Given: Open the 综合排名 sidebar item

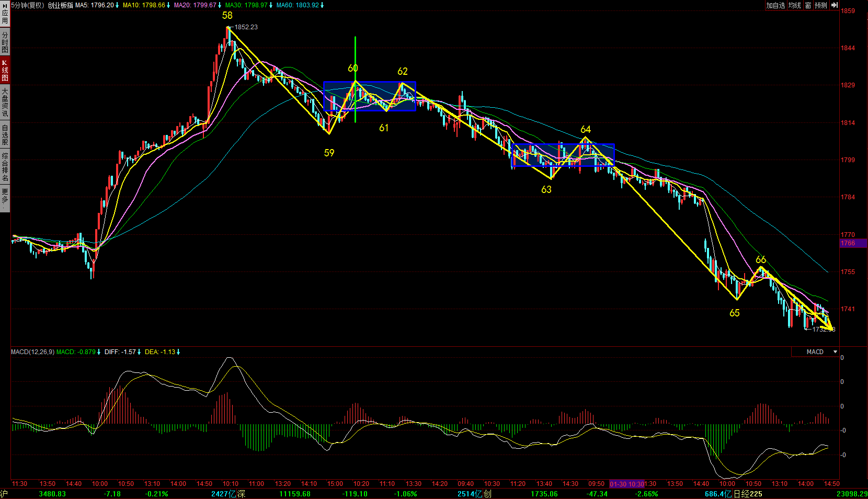Looking at the screenshot, I should (5, 166).
